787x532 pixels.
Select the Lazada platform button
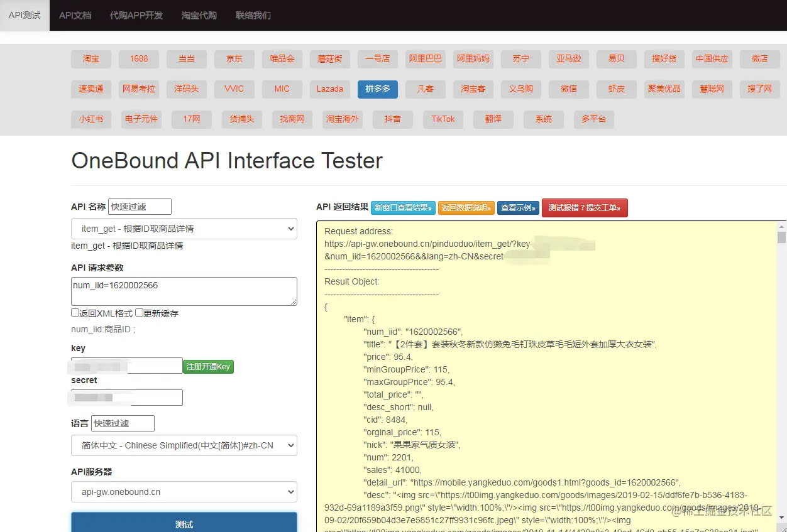329,89
